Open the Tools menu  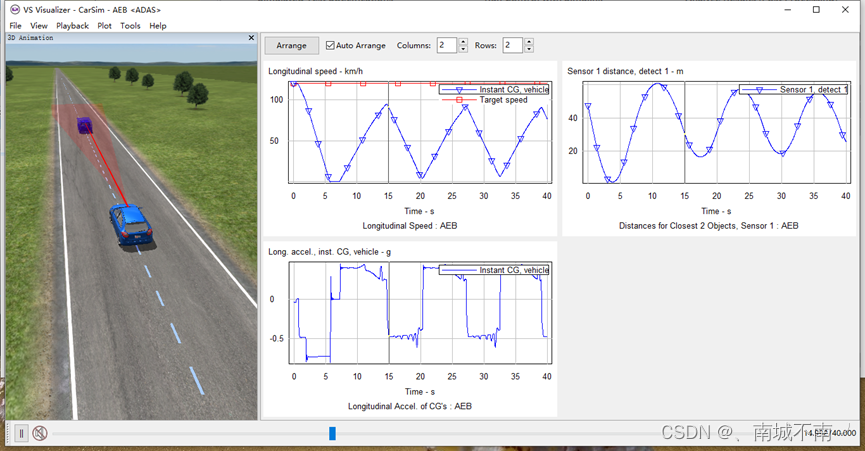(130, 25)
